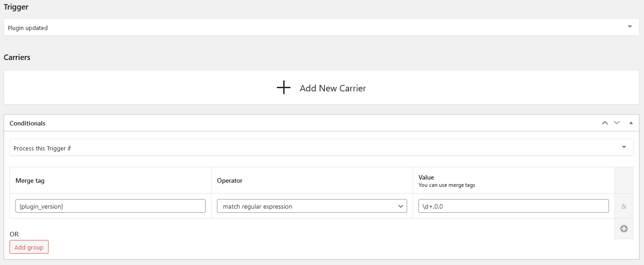Click the Operator column header
This screenshot has height=265, width=644.
pyautogui.click(x=230, y=180)
